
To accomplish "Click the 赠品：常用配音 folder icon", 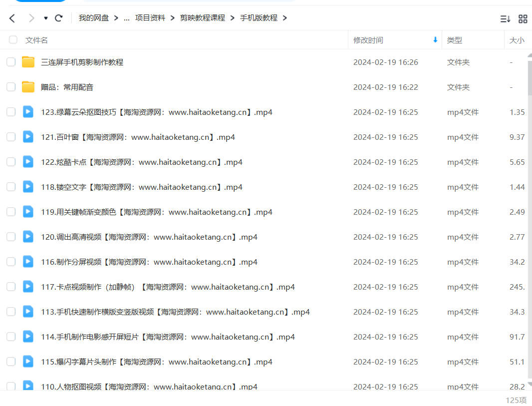I will click(28, 87).
